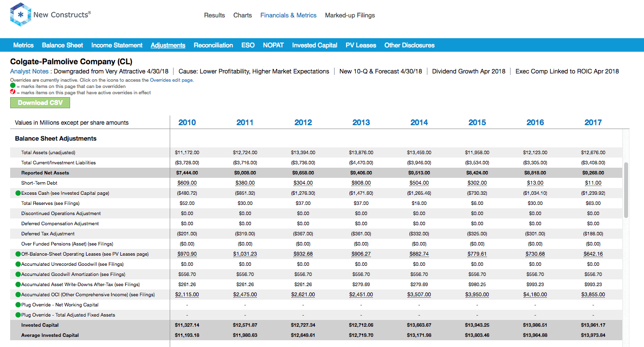Open 2010 Accumulated OCI value $2,115.00
The height and width of the screenshot is (347, 644).
(187, 295)
